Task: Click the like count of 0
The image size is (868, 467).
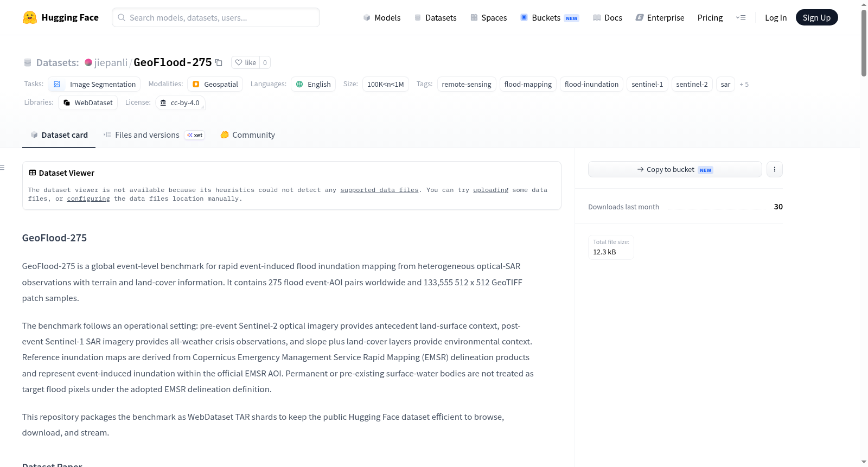Action: tap(265, 62)
